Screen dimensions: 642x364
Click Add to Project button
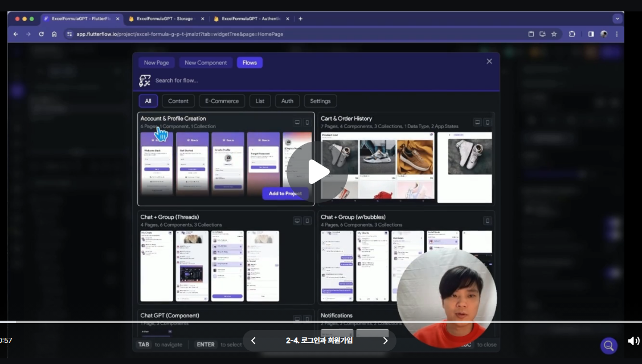(x=285, y=193)
